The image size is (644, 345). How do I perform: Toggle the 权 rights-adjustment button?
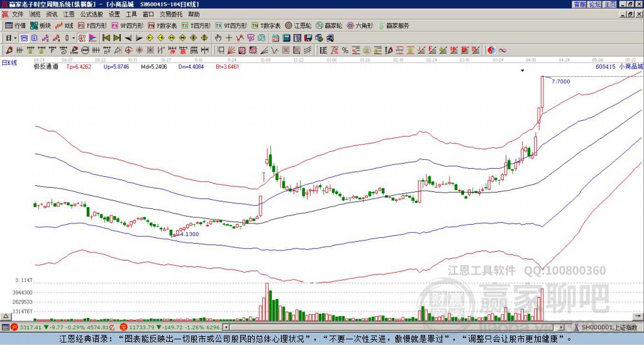[82, 38]
